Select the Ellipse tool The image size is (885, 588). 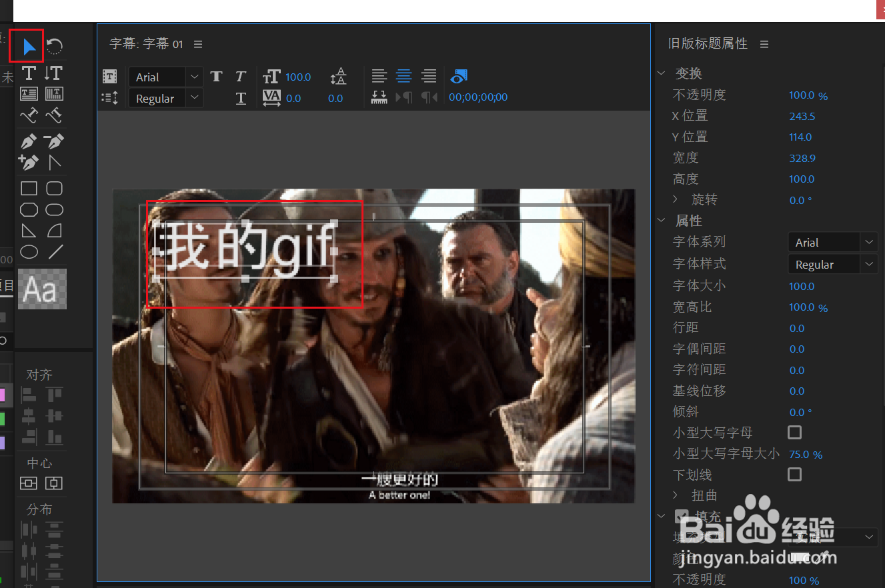pyautogui.click(x=29, y=251)
